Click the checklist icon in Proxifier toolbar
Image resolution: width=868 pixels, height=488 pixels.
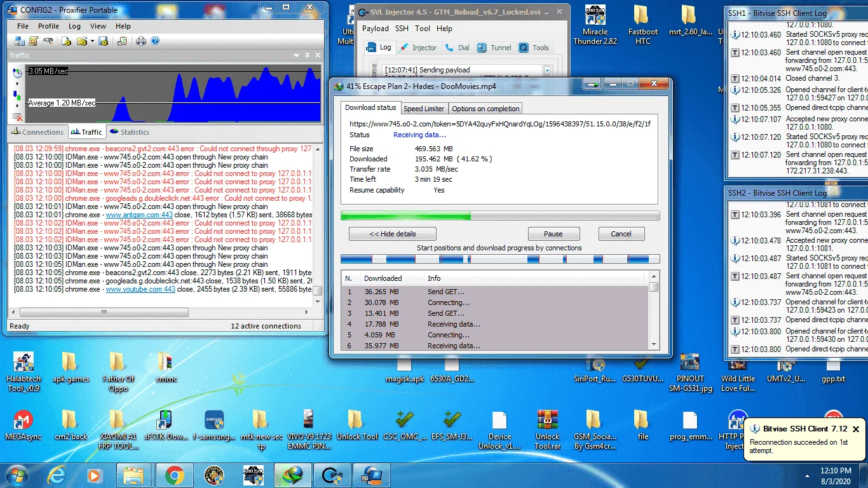pos(121,41)
